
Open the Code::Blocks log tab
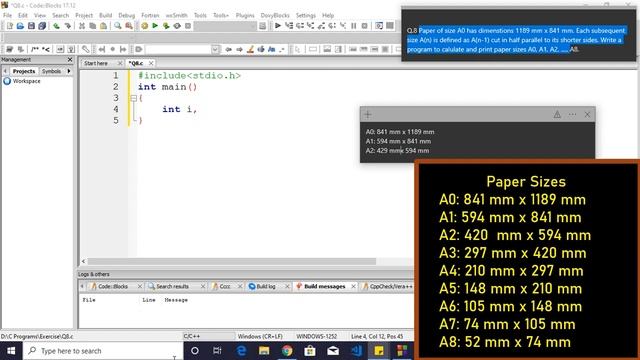point(113,287)
